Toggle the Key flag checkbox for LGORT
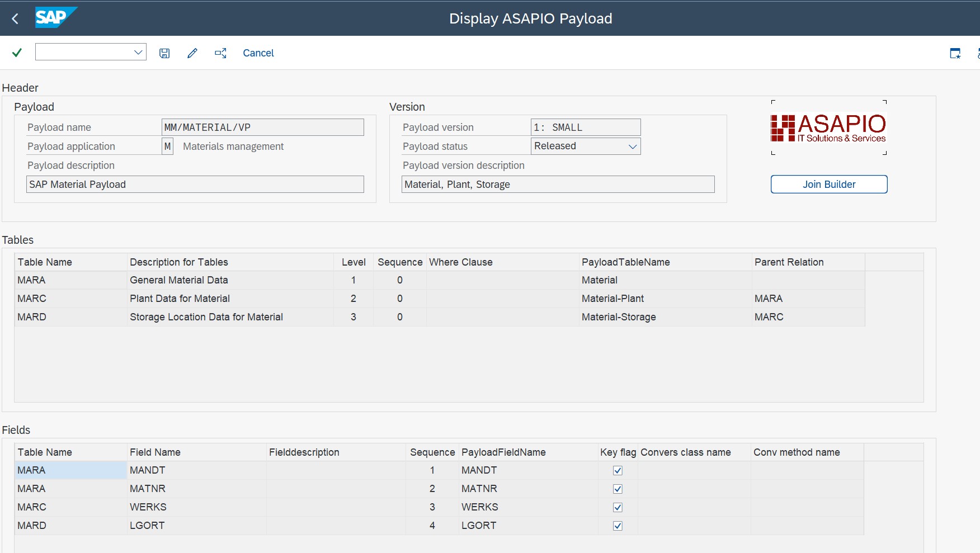The image size is (980, 553). pyautogui.click(x=618, y=526)
